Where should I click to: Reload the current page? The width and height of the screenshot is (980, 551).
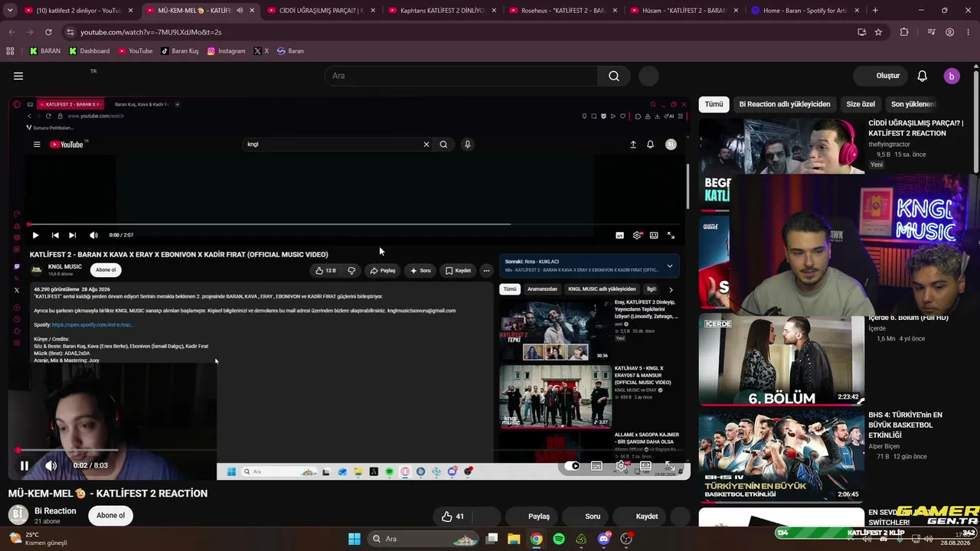pyautogui.click(x=48, y=32)
